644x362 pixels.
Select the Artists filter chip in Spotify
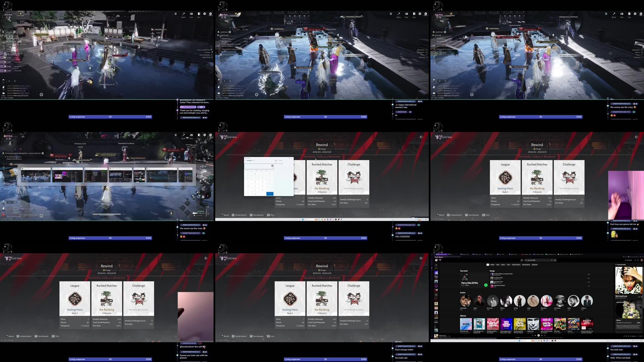tap(508, 265)
